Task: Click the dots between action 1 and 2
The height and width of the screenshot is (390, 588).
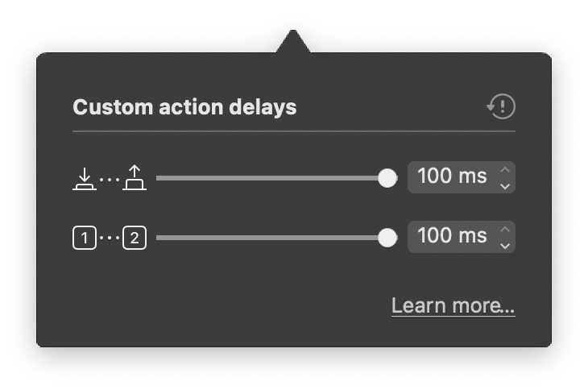Action: [x=110, y=238]
